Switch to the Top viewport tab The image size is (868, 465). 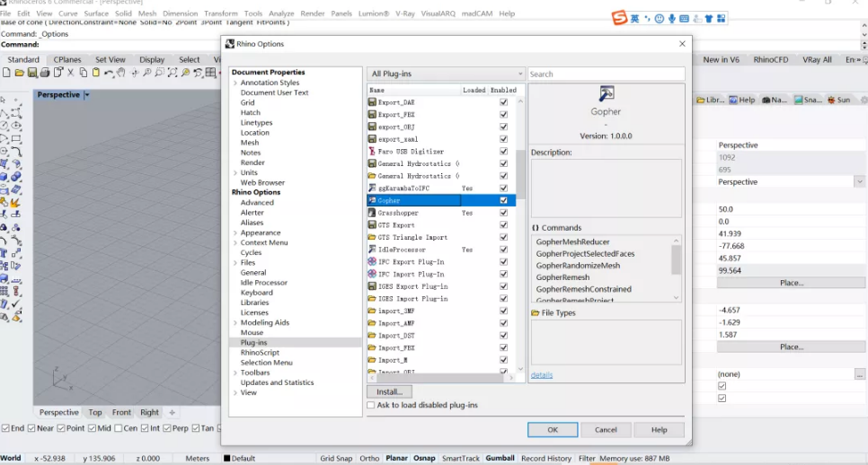(95, 412)
